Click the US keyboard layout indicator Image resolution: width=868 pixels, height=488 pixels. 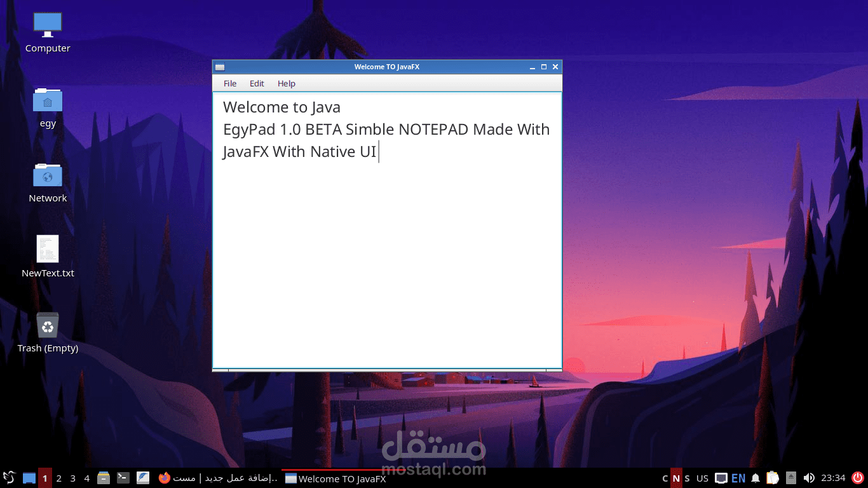702,478
